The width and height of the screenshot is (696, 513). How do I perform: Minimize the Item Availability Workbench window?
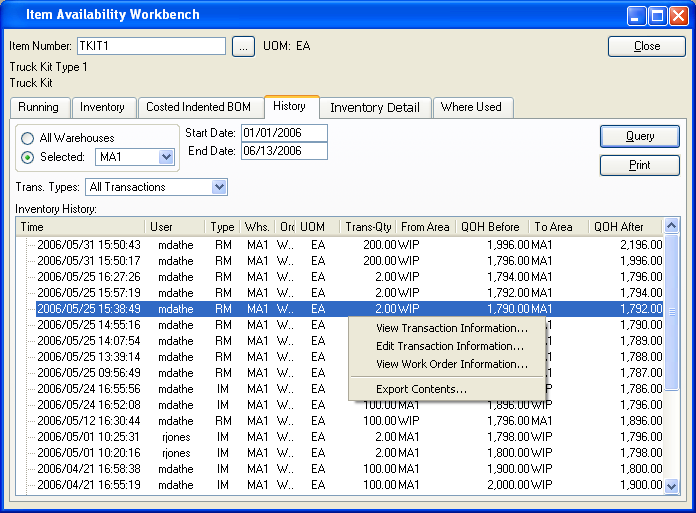click(636, 15)
